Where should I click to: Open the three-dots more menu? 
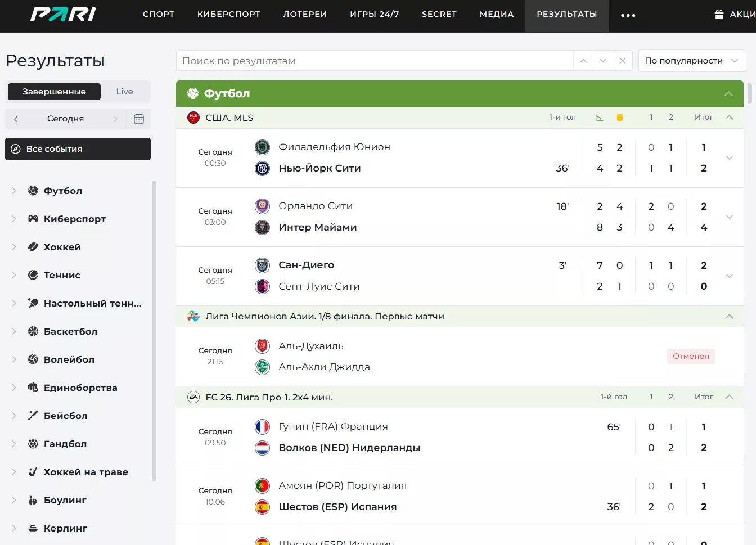click(628, 15)
